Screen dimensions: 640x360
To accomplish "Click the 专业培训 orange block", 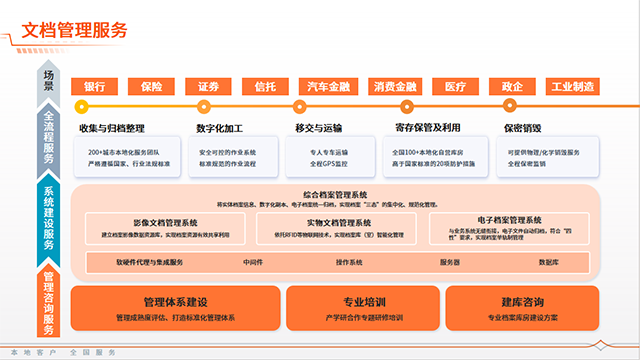I will pos(363,308).
